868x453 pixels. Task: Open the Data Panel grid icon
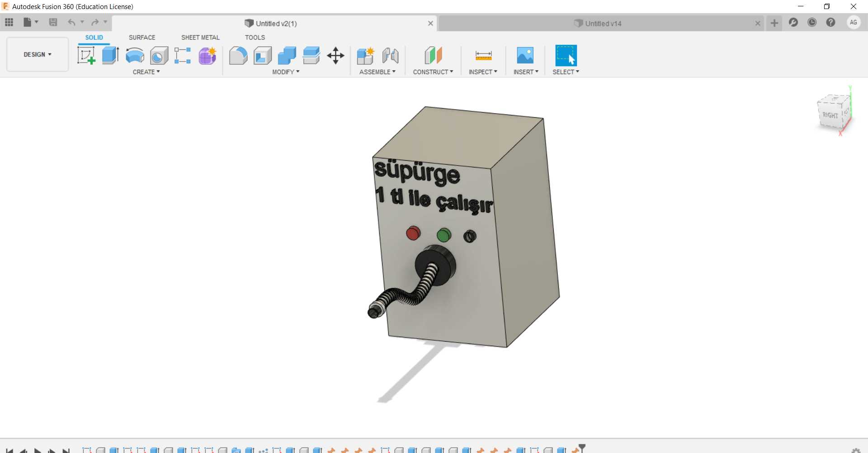pos(9,22)
